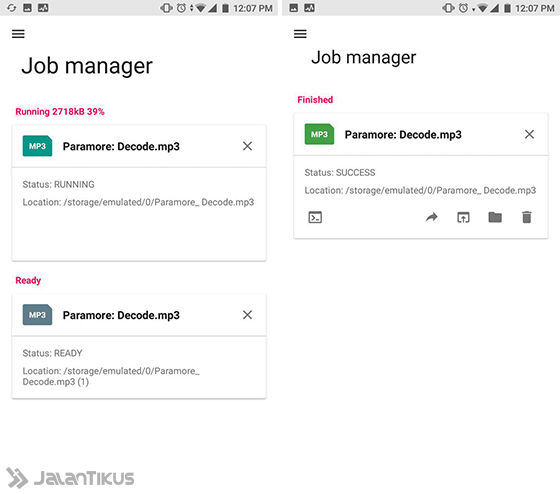Screen dimensions: 560x494
Task: Dismiss the finished Paramore: Decode.mp3 job
Action: 529,134
